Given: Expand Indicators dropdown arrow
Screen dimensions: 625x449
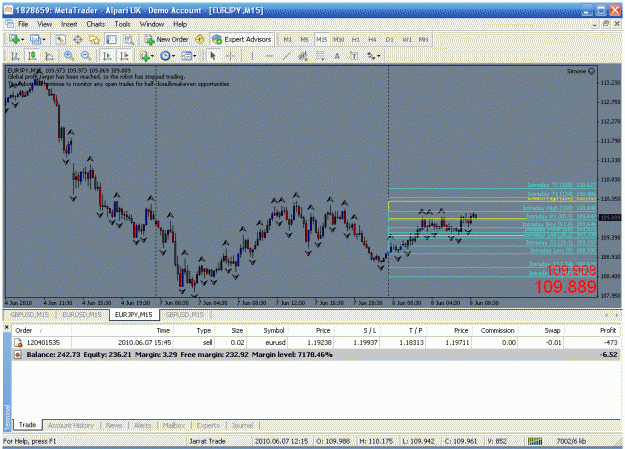Looking at the screenshot, I should 152,56.
